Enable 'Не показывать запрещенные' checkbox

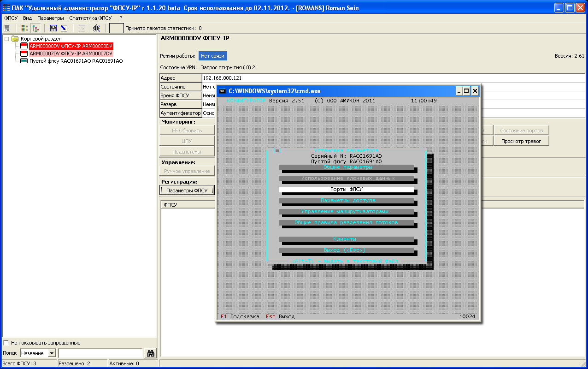pos(6,343)
